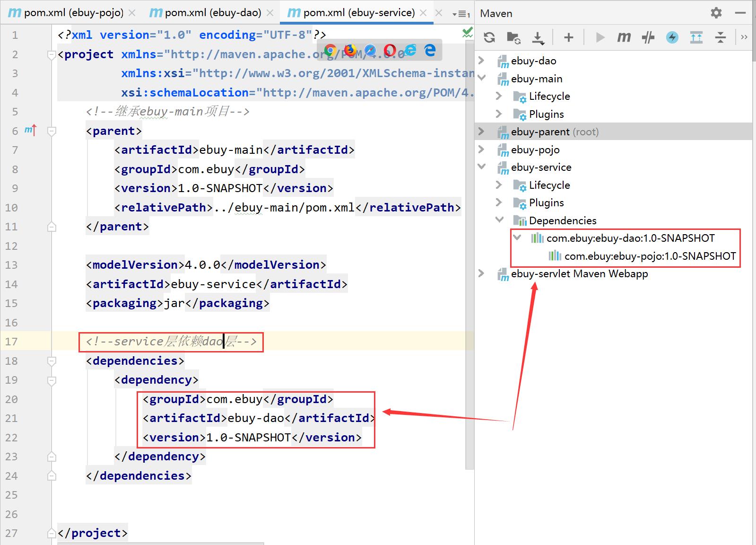This screenshot has width=756, height=545.
Task: Open in Chrome browser icon
Action: pos(330,51)
